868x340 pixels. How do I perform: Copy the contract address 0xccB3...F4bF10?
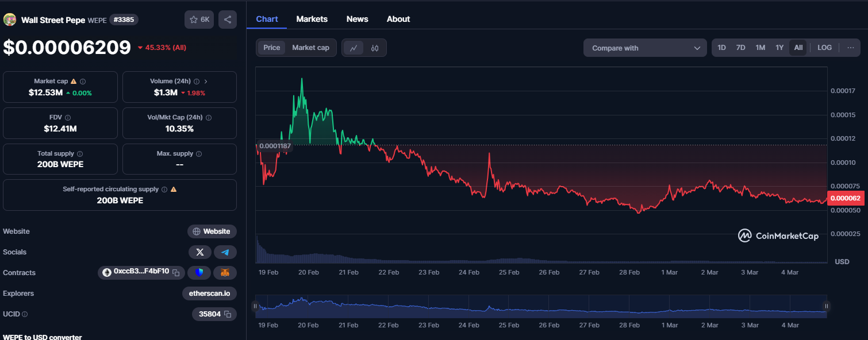177,272
